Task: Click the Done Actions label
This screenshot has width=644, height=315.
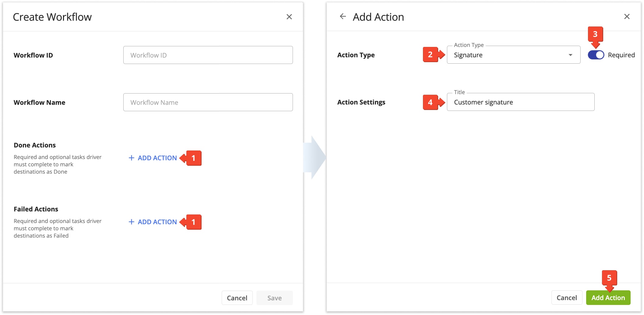Action: (35, 145)
